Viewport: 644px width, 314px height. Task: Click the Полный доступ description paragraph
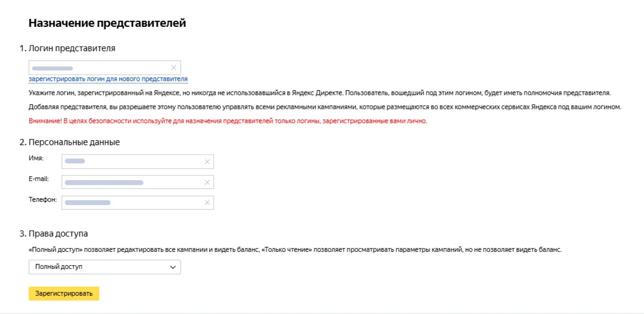pyautogui.click(x=295, y=250)
